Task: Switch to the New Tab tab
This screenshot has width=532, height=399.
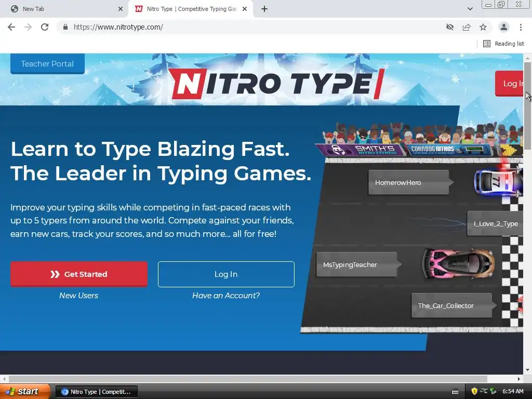Action: tap(64, 9)
